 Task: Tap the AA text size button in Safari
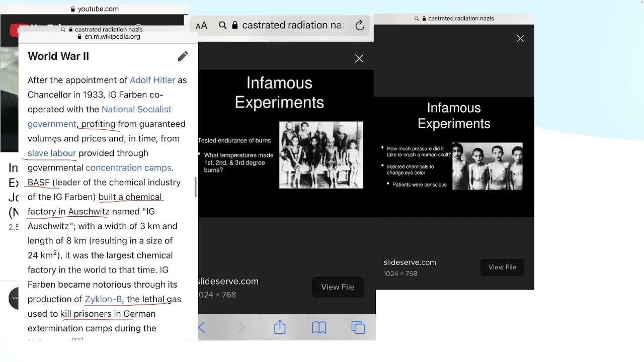tap(201, 26)
